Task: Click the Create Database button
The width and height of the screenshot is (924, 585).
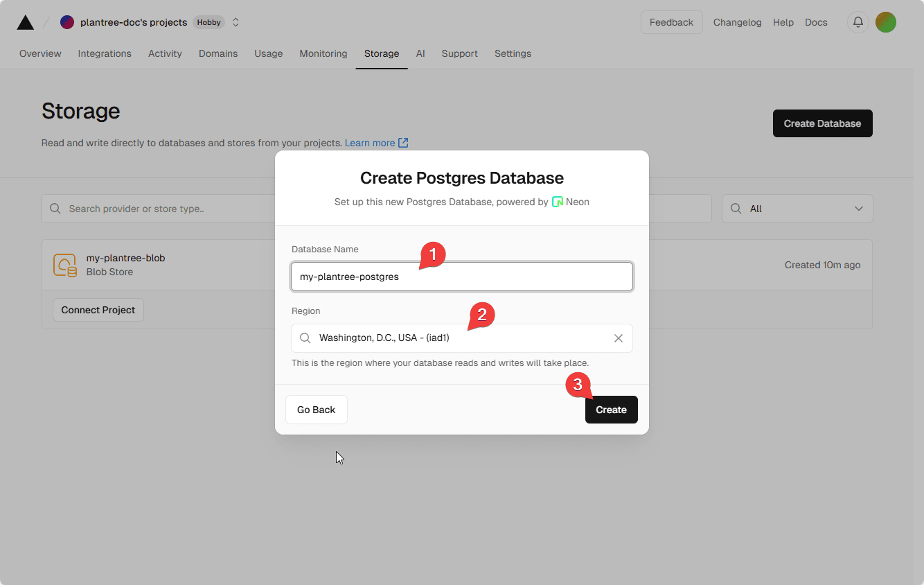Action: pyautogui.click(x=823, y=123)
